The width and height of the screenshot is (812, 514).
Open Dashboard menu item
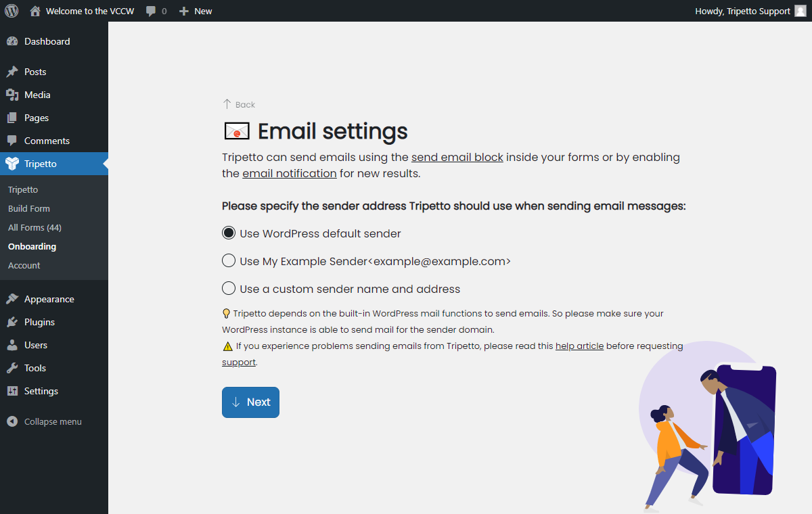tap(54, 41)
